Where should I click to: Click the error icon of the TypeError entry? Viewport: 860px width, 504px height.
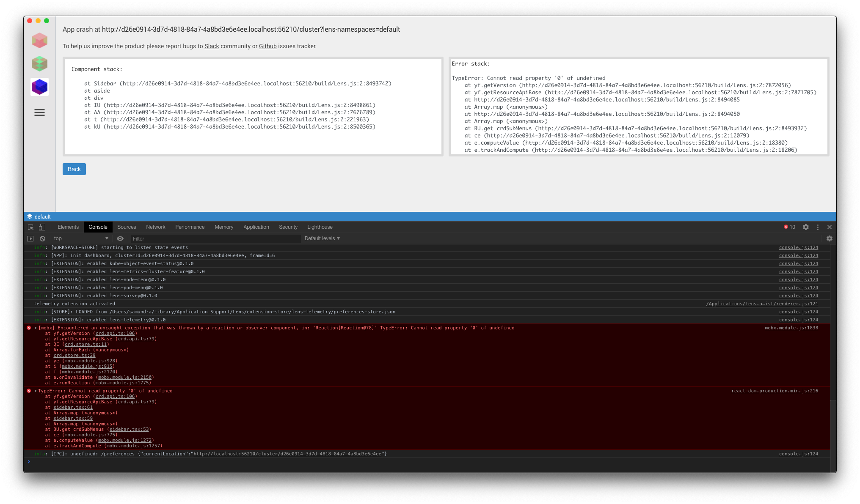[29, 391]
